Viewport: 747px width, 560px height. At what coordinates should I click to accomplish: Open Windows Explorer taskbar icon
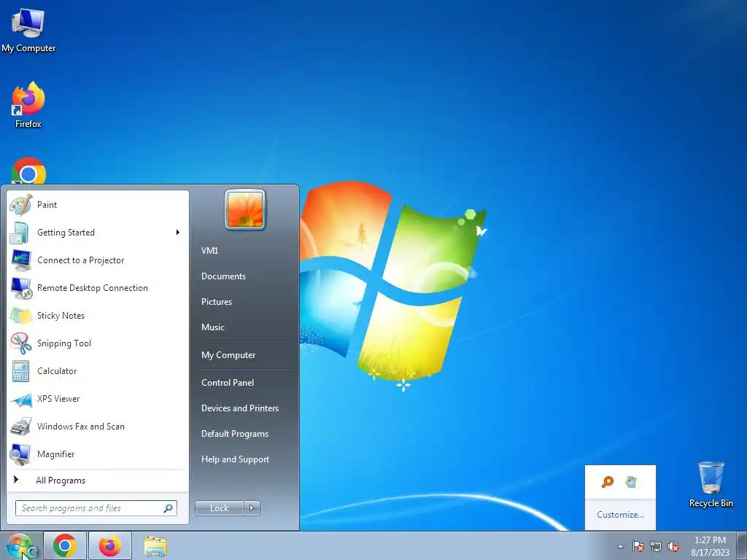pos(155,545)
